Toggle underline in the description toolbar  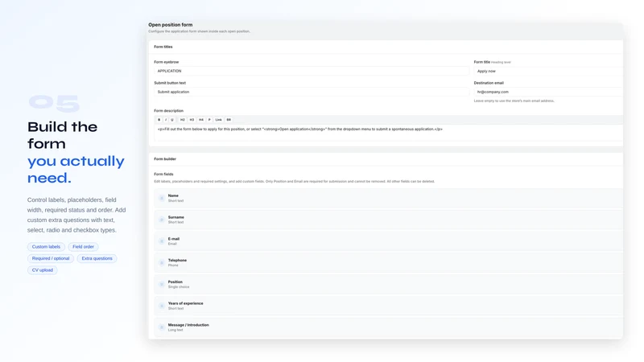pos(172,120)
